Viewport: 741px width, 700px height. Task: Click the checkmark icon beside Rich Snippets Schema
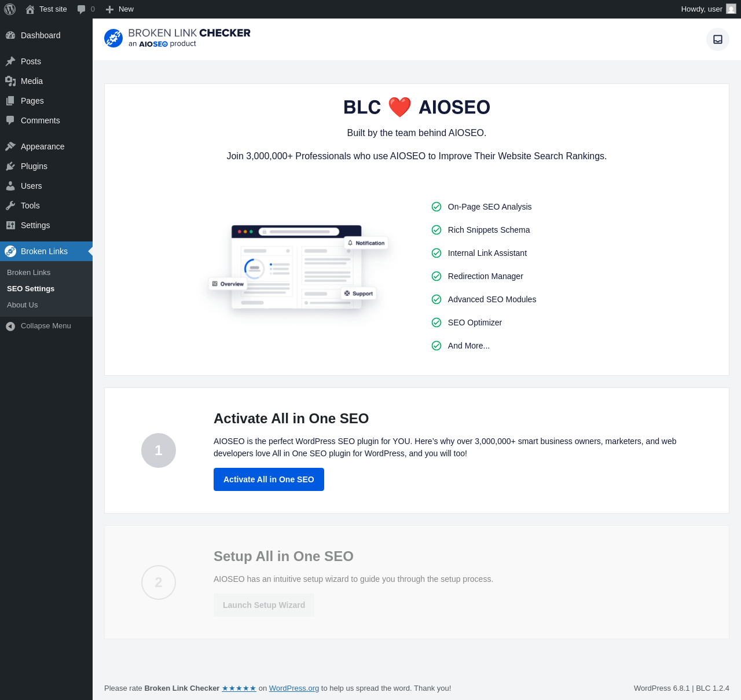click(436, 230)
